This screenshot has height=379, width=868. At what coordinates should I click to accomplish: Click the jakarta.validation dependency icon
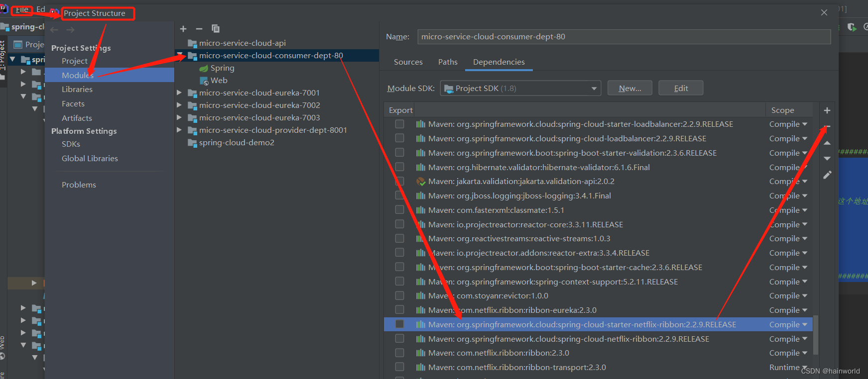(421, 182)
